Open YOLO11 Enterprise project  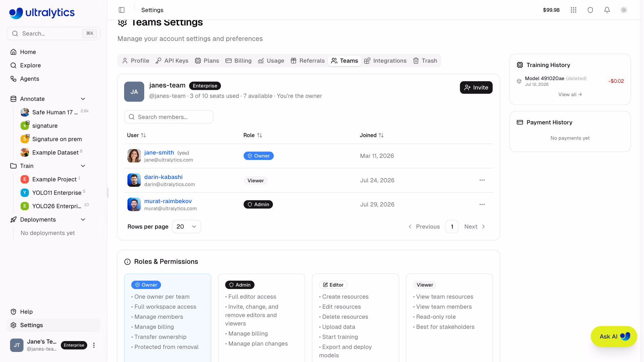(57, 193)
